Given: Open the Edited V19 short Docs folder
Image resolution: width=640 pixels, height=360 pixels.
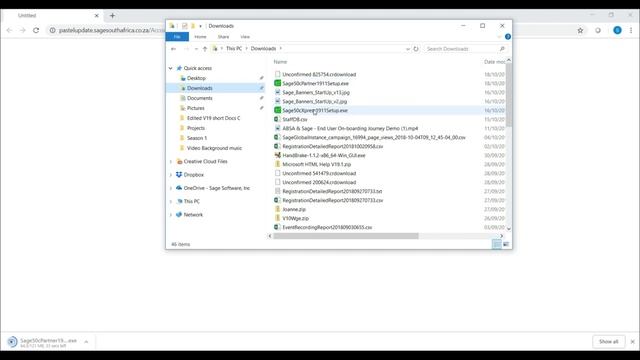Looking at the screenshot, I should [x=213, y=118].
